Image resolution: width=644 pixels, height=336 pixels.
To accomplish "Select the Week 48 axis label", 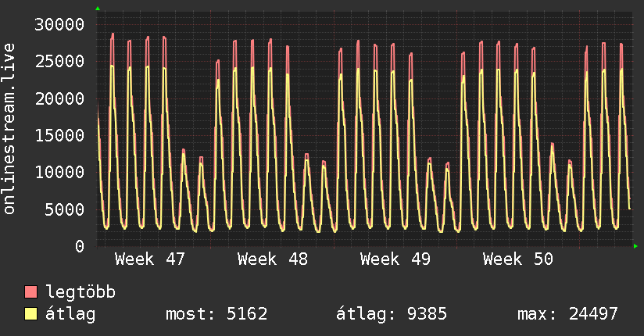I will click(x=273, y=259).
